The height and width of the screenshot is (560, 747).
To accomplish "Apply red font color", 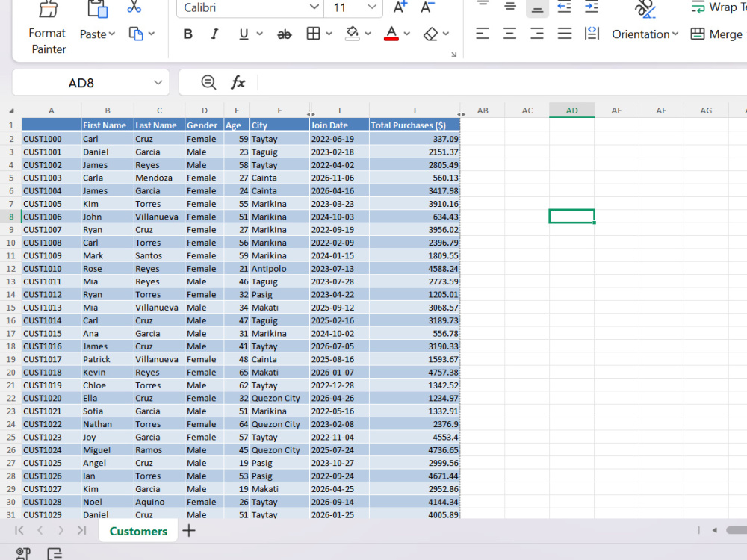I will point(391,34).
